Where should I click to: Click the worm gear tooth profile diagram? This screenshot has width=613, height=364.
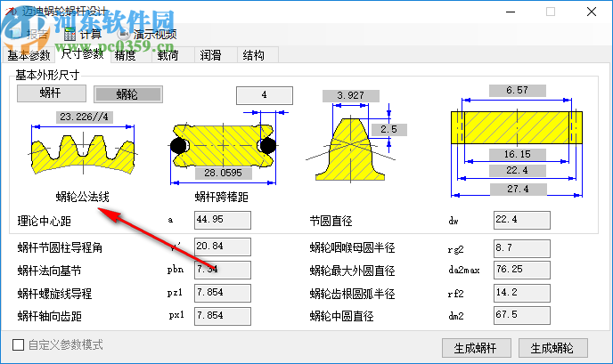click(83, 154)
